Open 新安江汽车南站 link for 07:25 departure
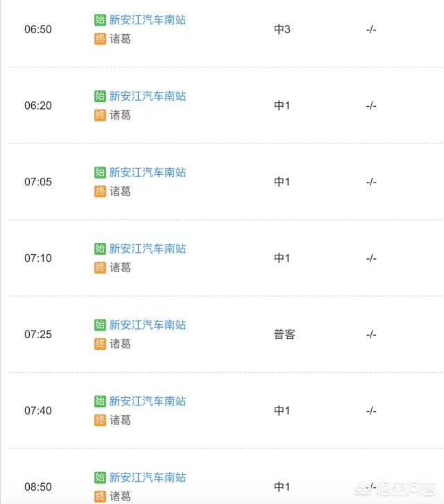Screen dimensions: 444x504 click(x=148, y=325)
